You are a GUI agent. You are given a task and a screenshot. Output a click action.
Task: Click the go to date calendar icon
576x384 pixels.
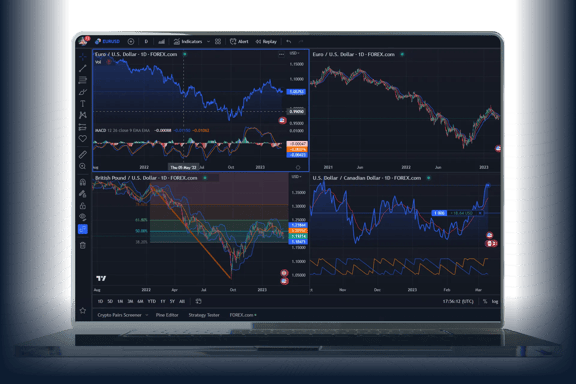198,301
